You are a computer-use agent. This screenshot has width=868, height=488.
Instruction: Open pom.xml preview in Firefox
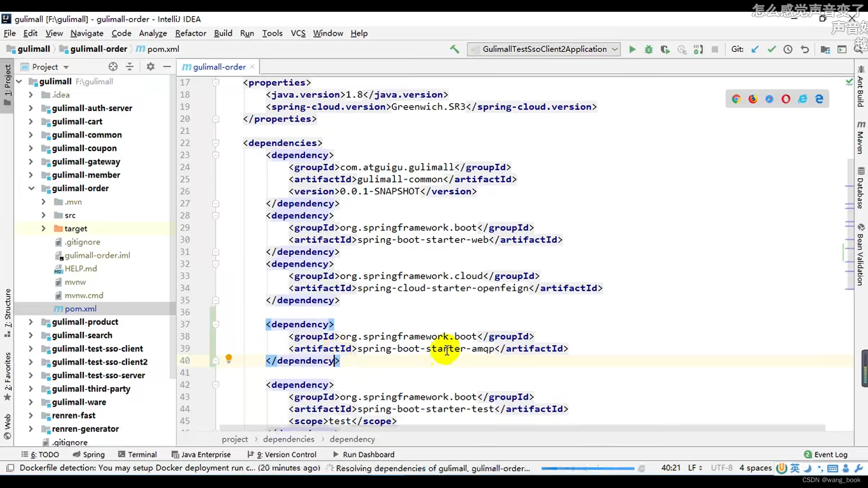(753, 99)
